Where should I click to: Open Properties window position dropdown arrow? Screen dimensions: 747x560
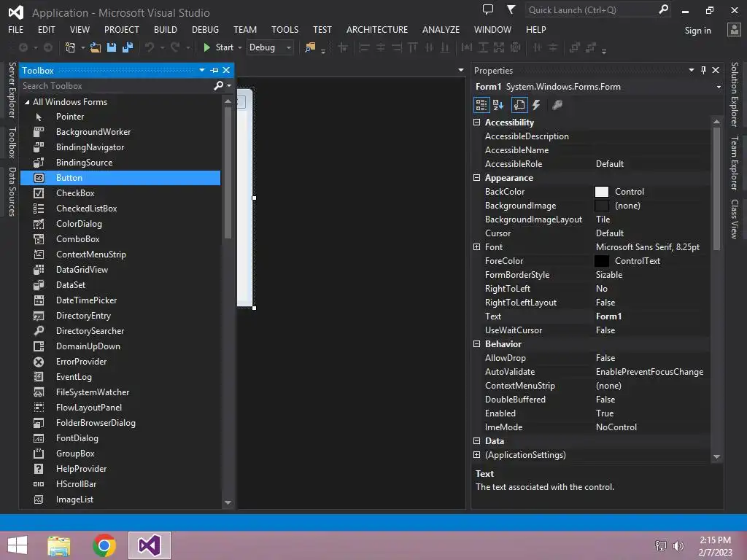pyautogui.click(x=692, y=71)
